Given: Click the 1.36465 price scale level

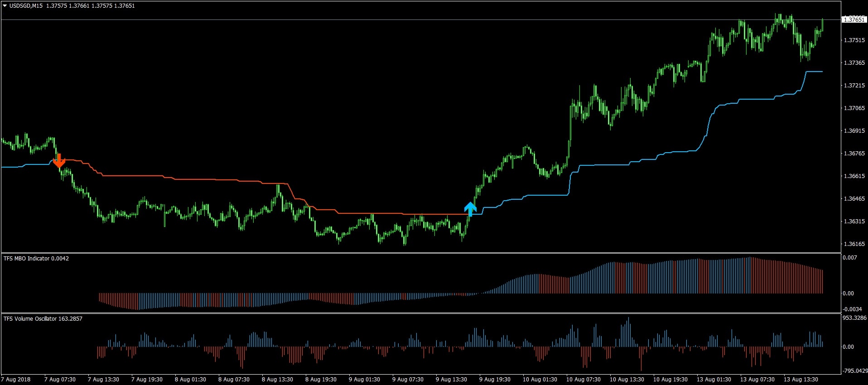Looking at the screenshot, I should tap(854, 199).
